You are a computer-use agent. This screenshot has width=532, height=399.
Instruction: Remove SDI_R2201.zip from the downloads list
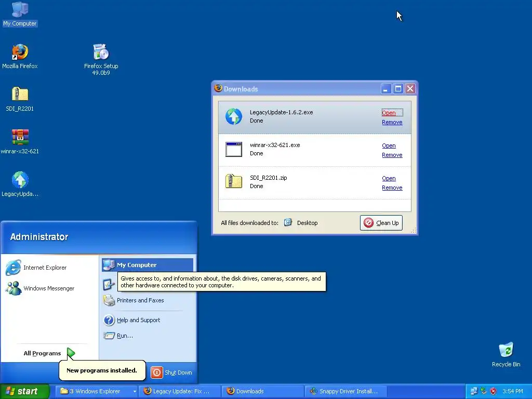[x=392, y=188]
